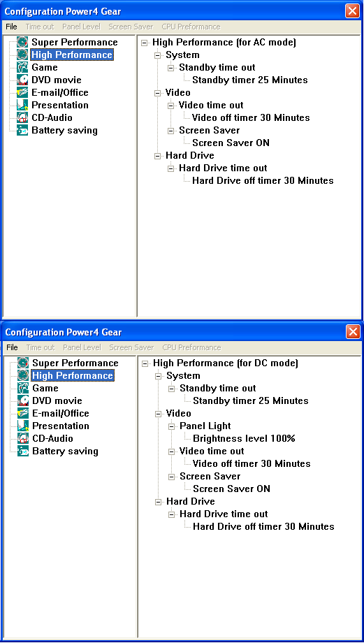Click 'Hard Drive off timer 30 Minutes' in DC tree
The height and width of the screenshot is (643, 364).
click(263, 526)
